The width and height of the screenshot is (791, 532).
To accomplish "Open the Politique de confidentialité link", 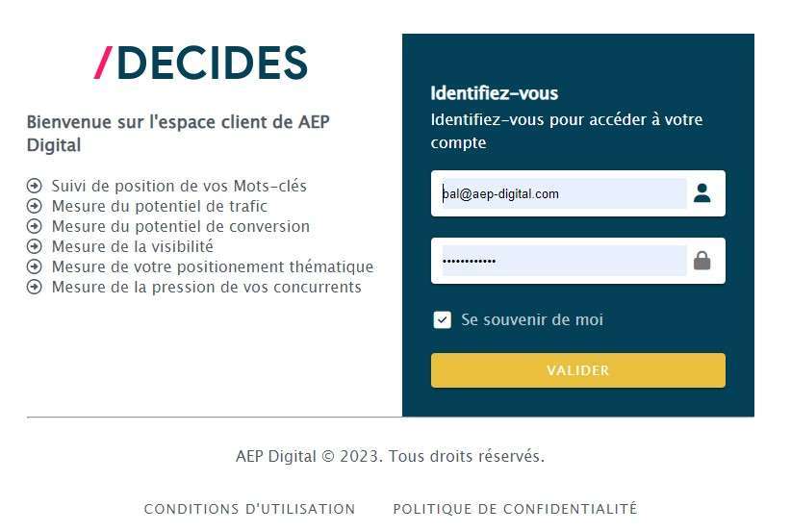I will (515, 509).
